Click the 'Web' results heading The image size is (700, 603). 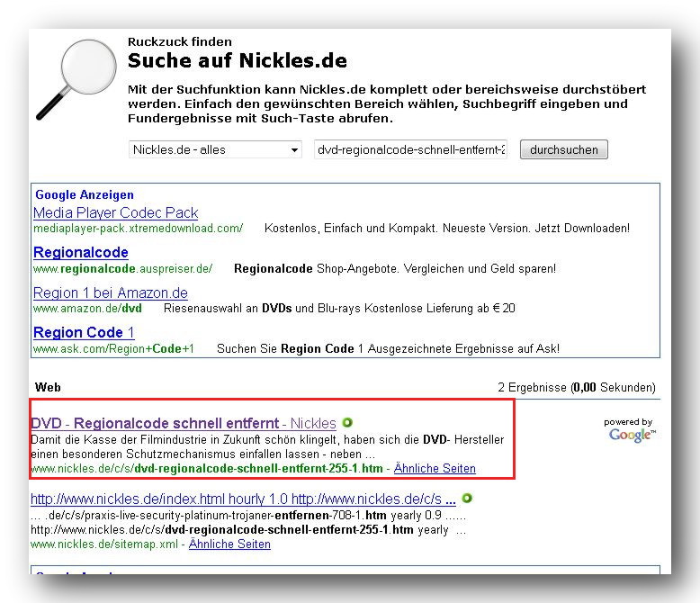(x=48, y=387)
